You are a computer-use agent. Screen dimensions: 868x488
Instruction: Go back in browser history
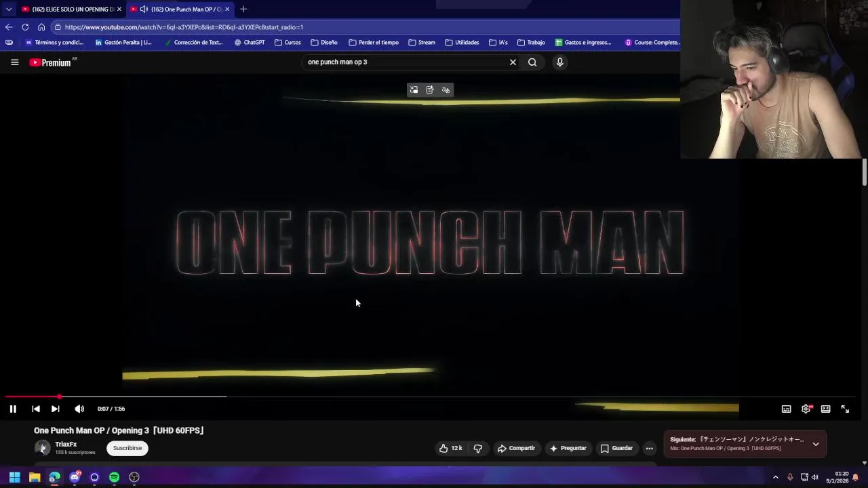point(9,27)
